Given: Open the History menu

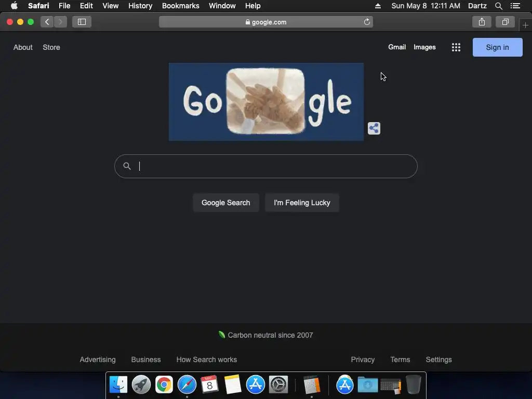Looking at the screenshot, I should pos(140,6).
